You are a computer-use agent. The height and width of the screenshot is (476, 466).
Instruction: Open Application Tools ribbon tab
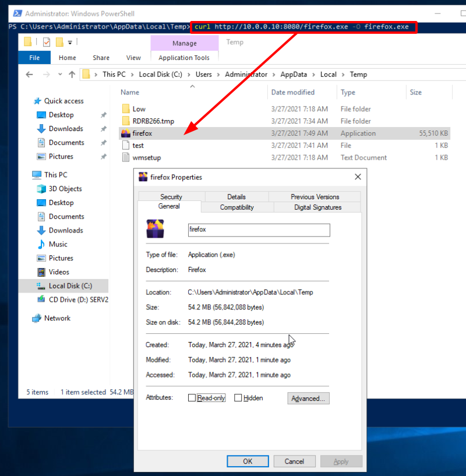click(184, 58)
